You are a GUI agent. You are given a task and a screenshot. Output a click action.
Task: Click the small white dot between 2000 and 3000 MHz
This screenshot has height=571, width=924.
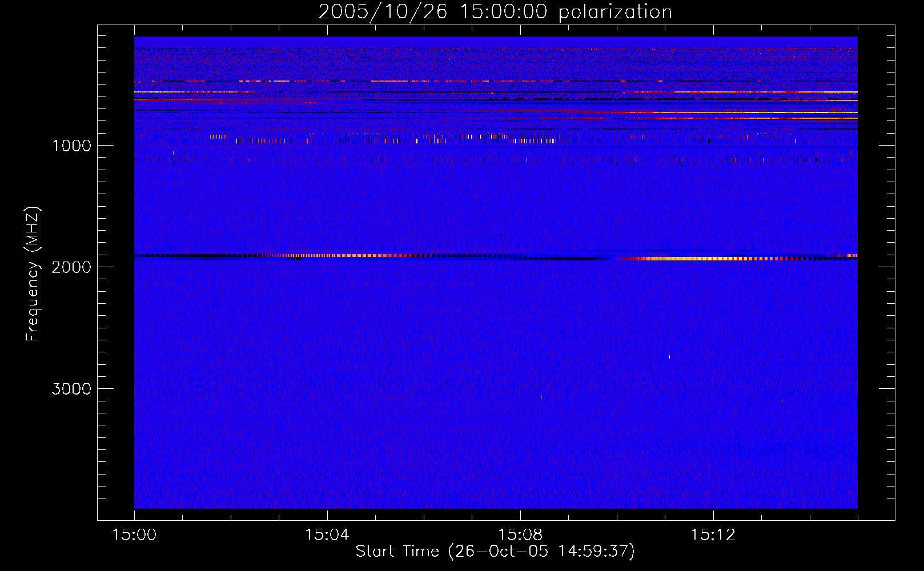[x=669, y=357]
